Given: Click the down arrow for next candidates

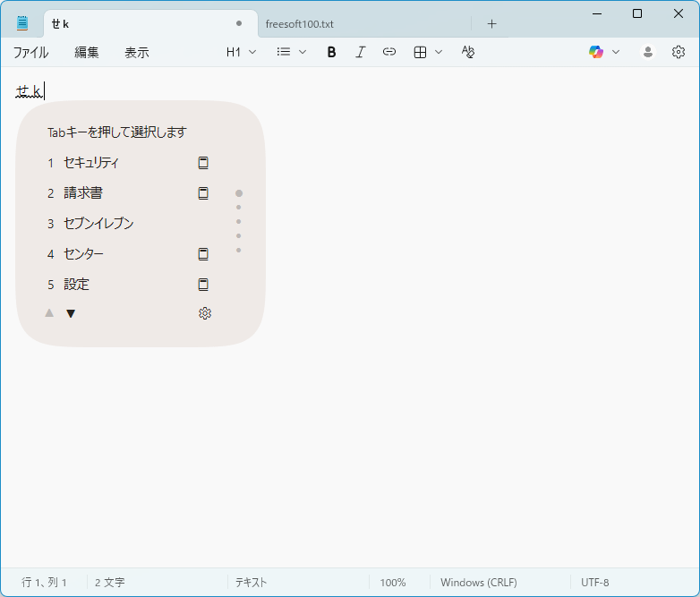Looking at the screenshot, I should (x=71, y=313).
